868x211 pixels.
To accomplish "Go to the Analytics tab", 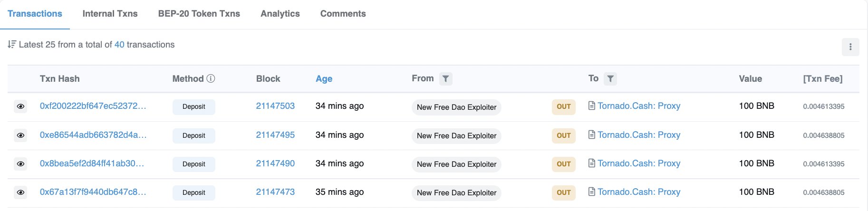I will click(x=280, y=14).
